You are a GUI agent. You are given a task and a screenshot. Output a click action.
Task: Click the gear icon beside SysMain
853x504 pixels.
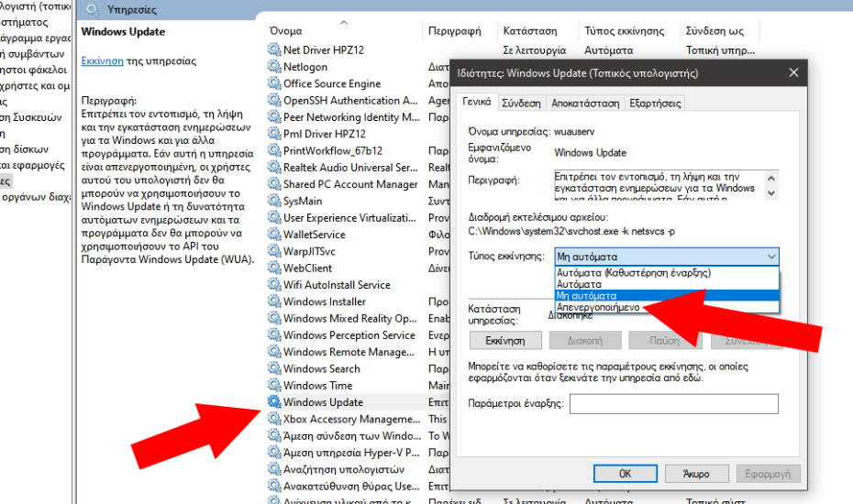point(274,201)
